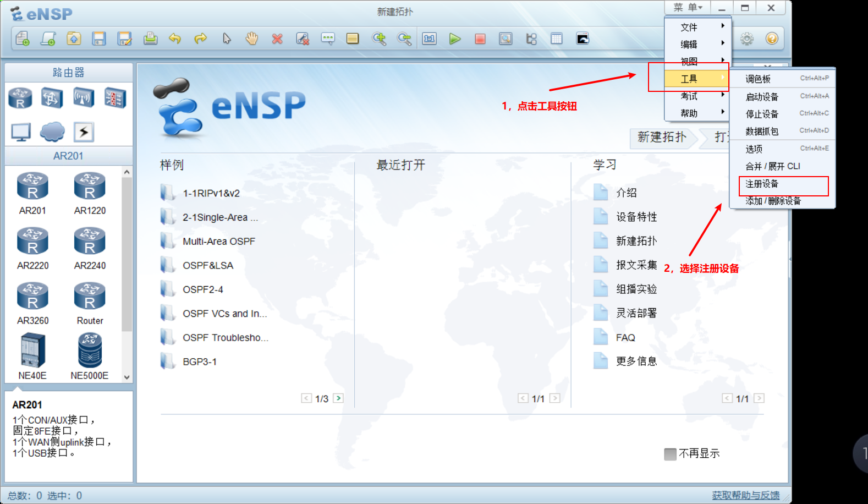Click the Redo arrow icon

(201, 39)
